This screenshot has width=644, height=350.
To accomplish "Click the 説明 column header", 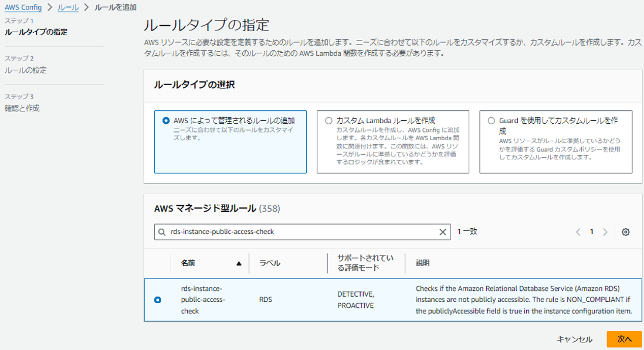I will (423, 263).
